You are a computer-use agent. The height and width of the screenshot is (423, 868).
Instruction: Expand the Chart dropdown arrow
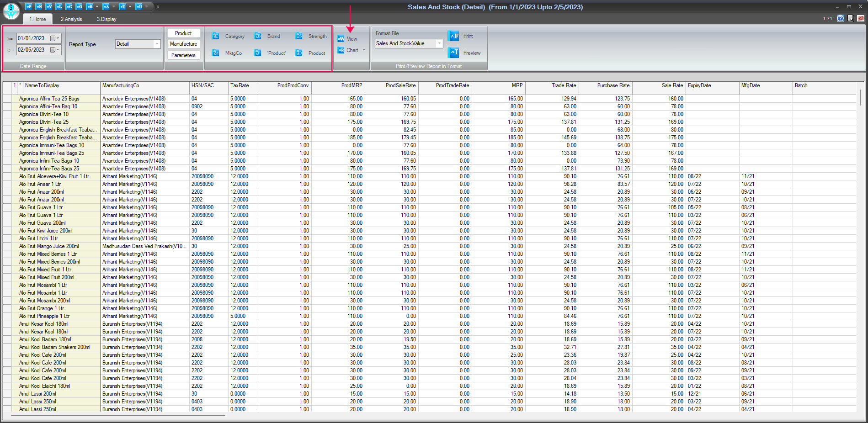pos(364,50)
